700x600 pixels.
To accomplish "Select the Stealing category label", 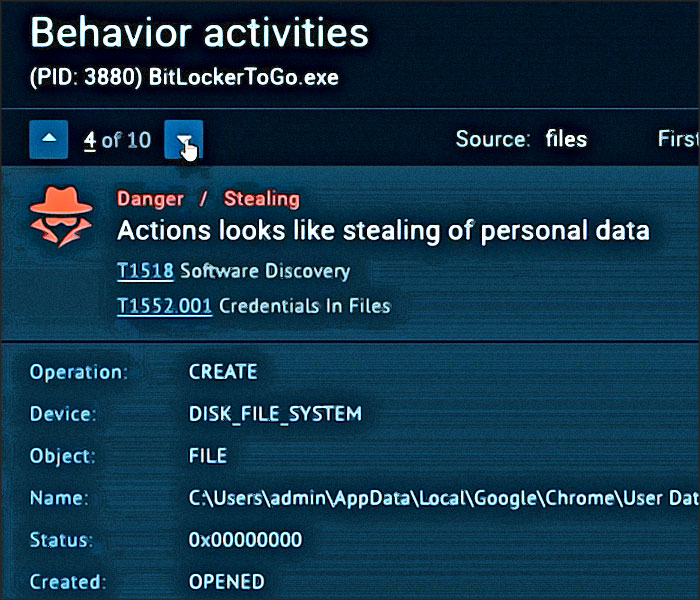I will pos(261,199).
